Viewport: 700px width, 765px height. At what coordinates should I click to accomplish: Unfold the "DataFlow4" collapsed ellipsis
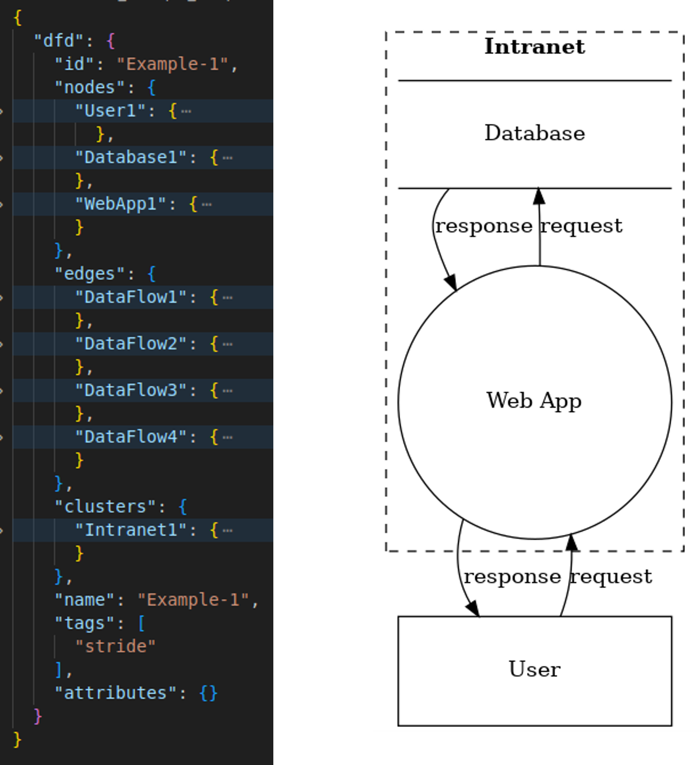[228, 437]
